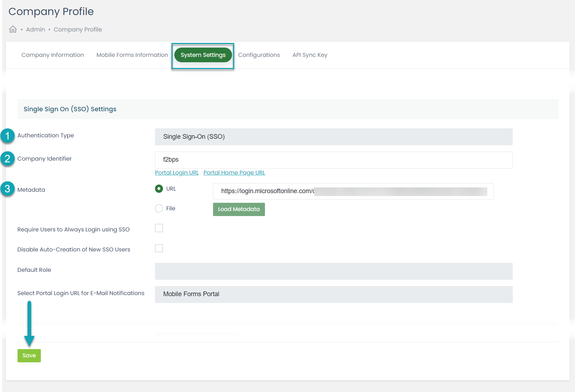This screenshot has height=392, width=575.
Task: Select the System Settings tab
Action: click(x=203, y=55)
